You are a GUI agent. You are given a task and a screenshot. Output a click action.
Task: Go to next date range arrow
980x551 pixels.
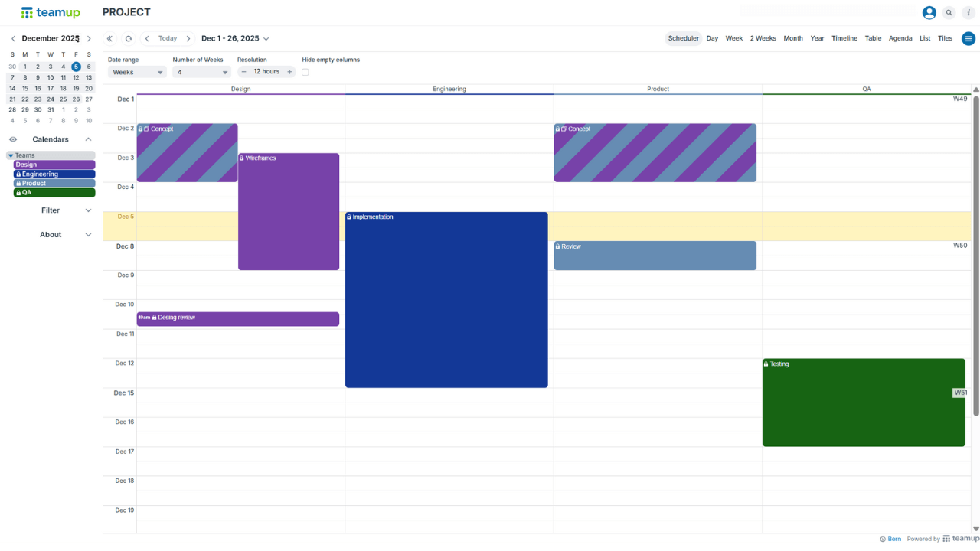pyautogui.click(x=188, y=39)
